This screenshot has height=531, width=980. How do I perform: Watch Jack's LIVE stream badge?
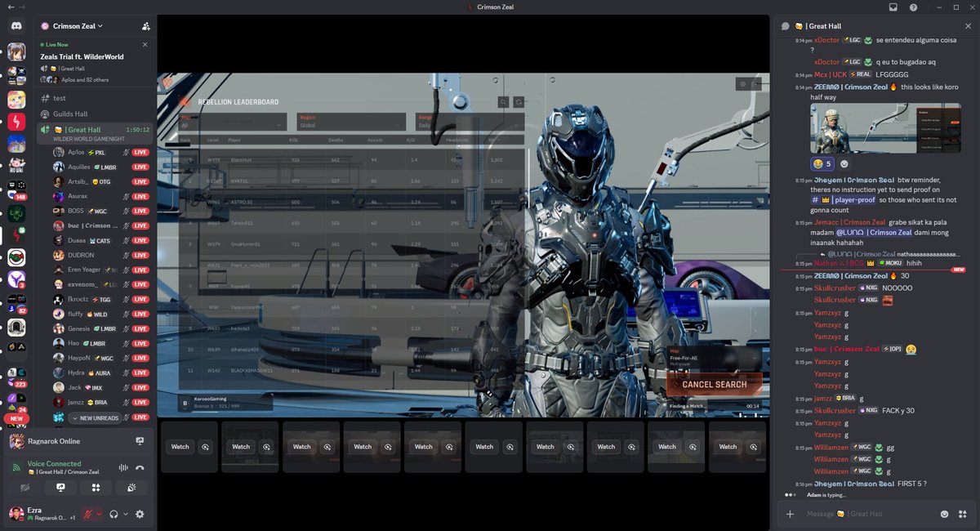click(140, 387)
